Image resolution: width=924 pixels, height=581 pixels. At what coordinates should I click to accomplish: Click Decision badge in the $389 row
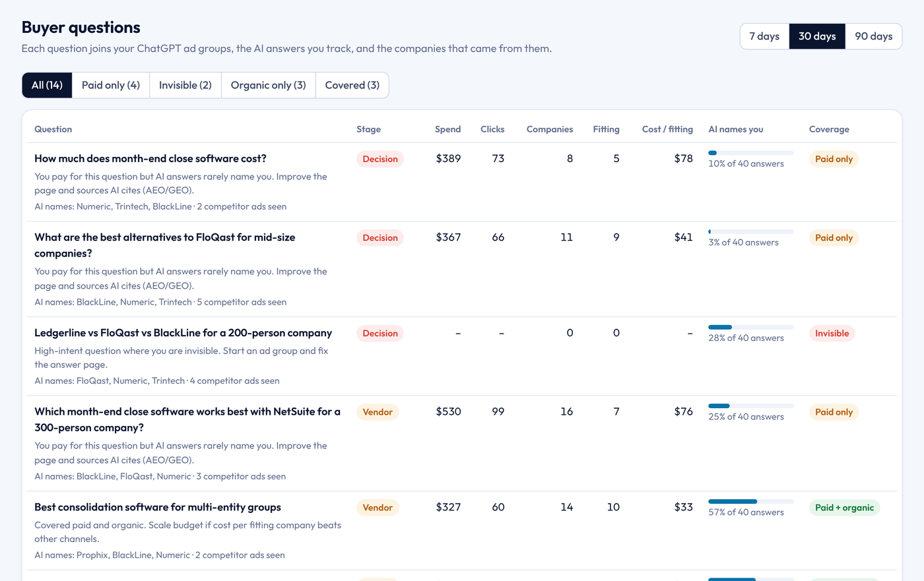(380, 159)
